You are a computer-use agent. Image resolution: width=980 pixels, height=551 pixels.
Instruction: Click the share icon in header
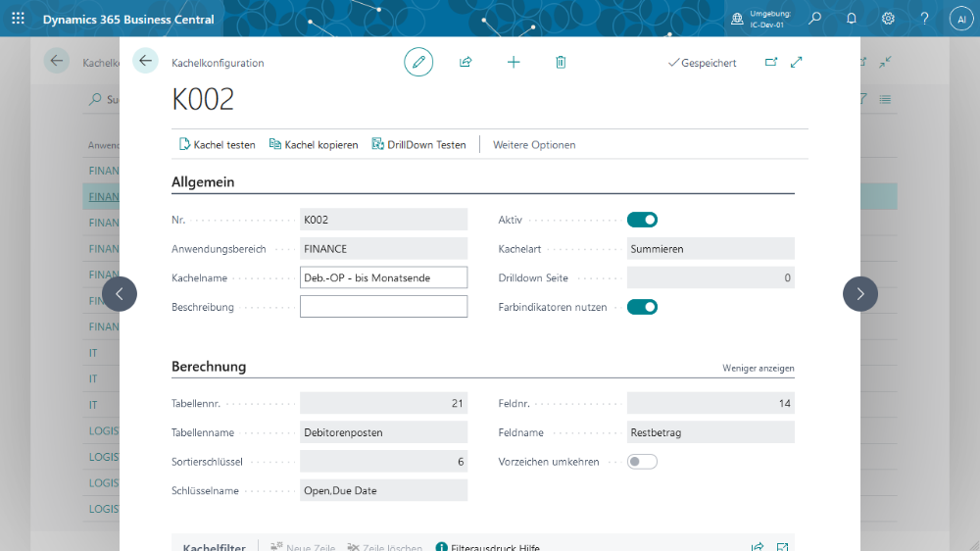pos(465,62)
